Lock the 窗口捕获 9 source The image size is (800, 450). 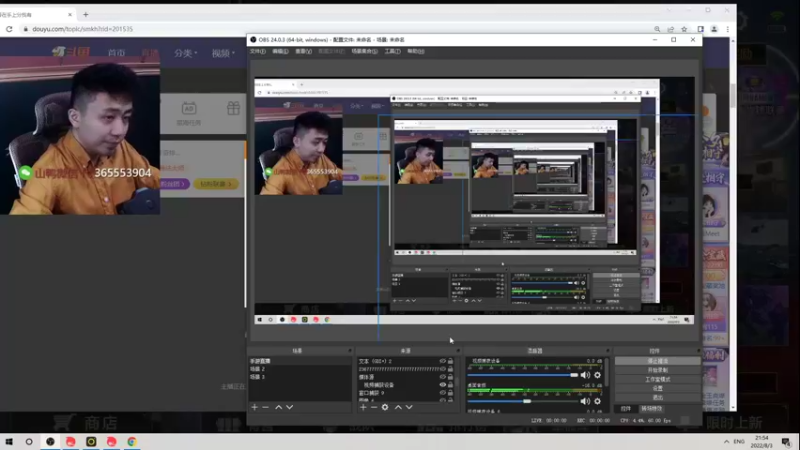pos(451,393)
